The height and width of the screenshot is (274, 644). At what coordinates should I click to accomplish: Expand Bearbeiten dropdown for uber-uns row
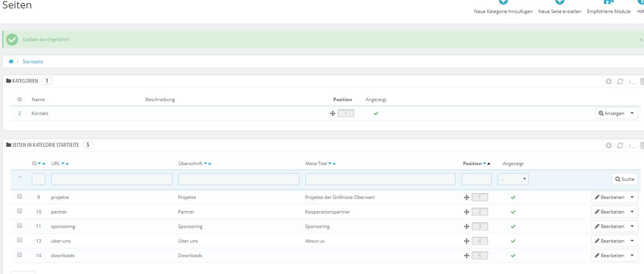(x=632, y=241)
